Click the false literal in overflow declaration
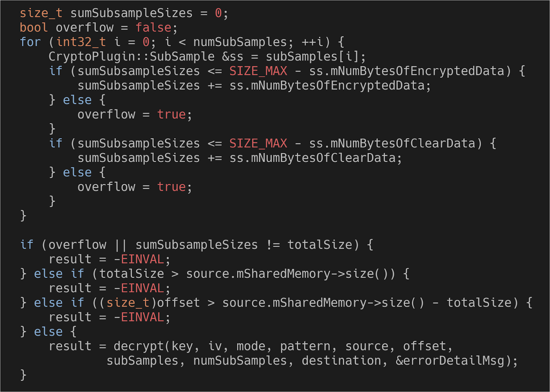 point(153,28)
